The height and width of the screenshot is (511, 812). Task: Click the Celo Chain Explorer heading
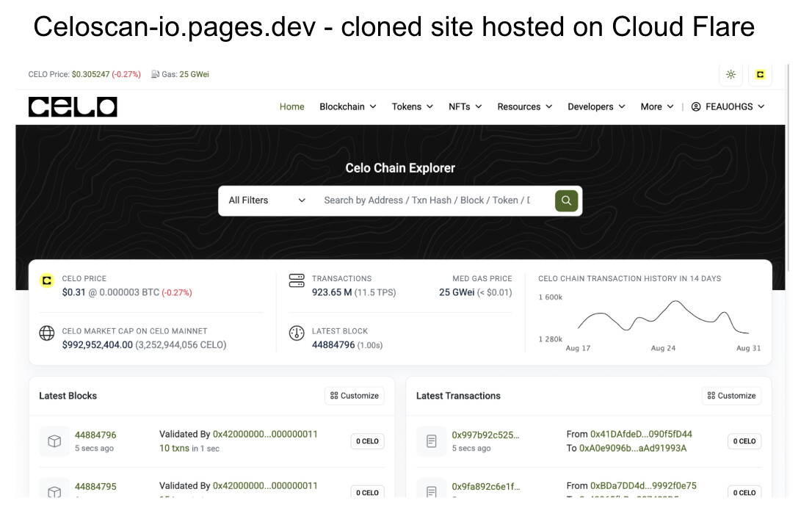point(400,168)
